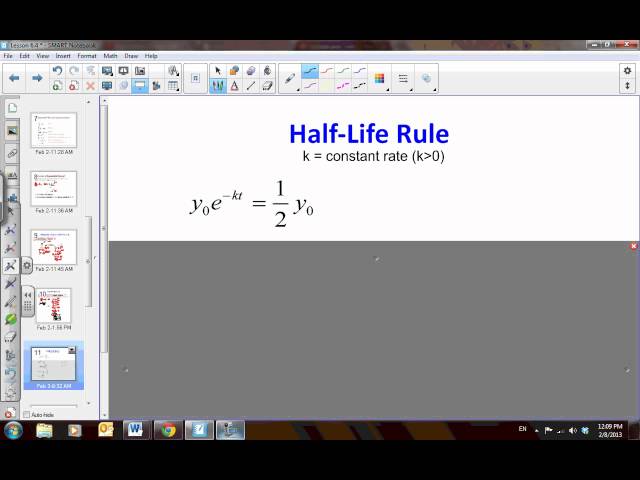Open the add-ons puzzle piece icon

(156, 86)
